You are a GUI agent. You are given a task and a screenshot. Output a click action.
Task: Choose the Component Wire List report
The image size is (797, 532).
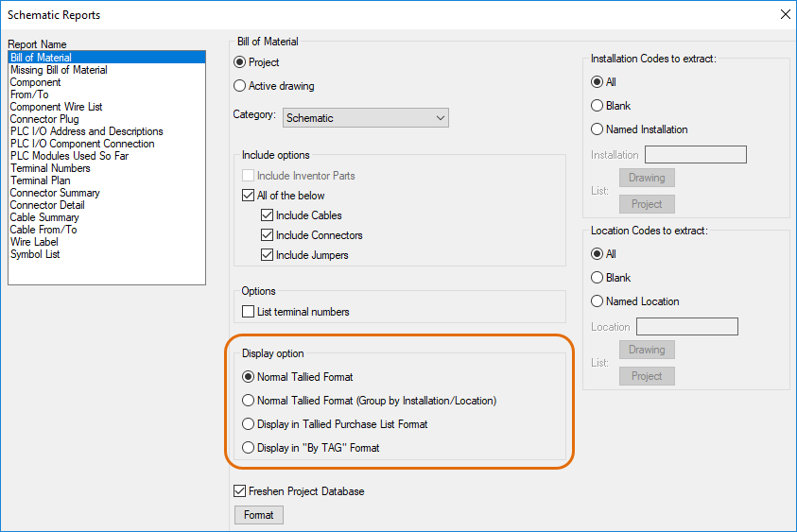click(56, 107)
